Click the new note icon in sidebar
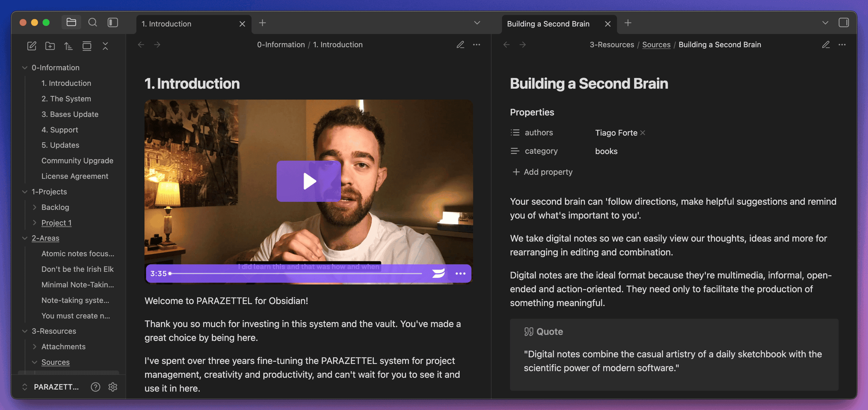Screen dimensions: 868x410 coord(32,46)
